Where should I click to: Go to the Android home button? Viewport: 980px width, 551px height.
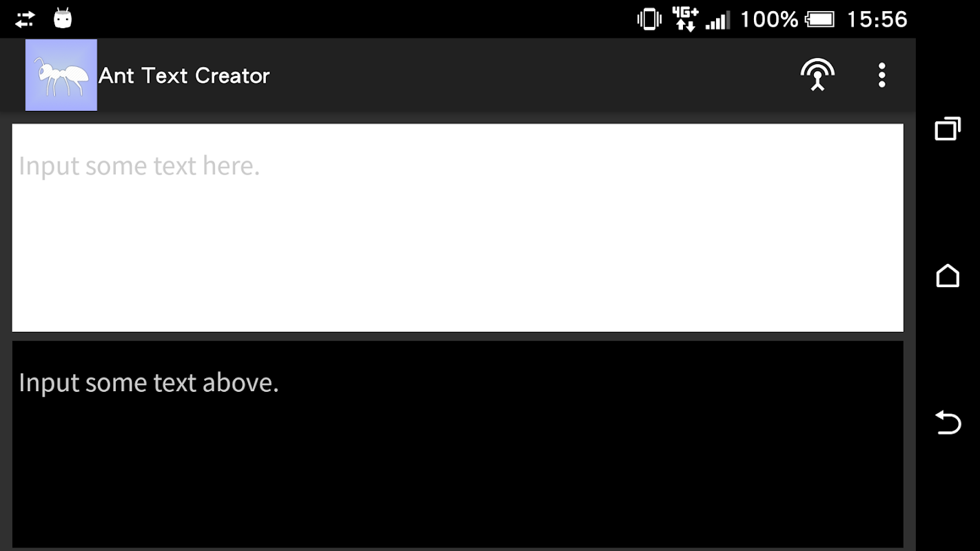(x=948, y=275)
